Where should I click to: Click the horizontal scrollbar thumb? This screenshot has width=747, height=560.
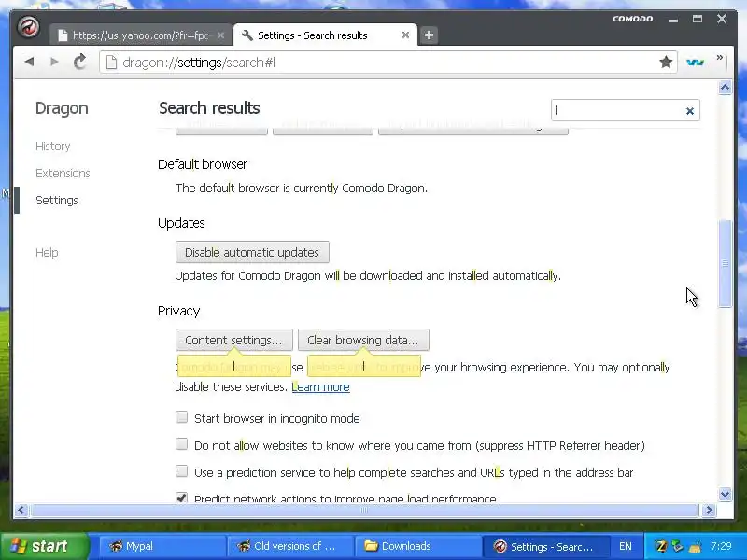point(364,511)
